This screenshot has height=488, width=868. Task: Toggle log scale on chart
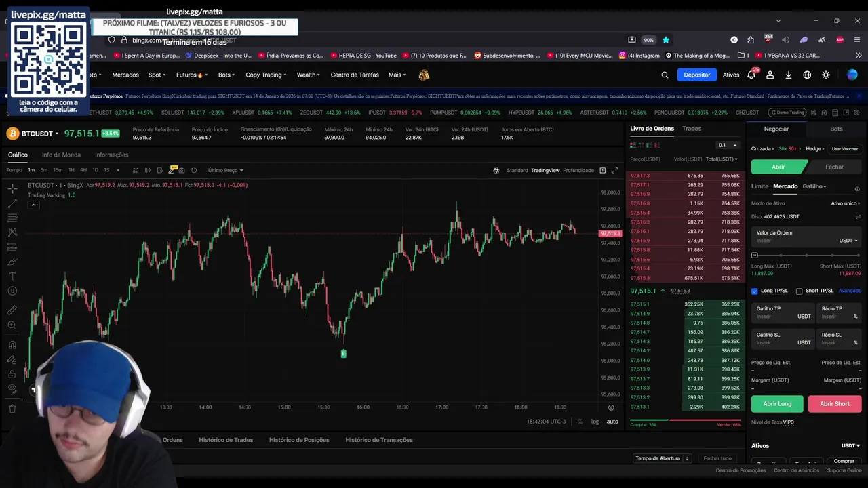pos(595,422)
